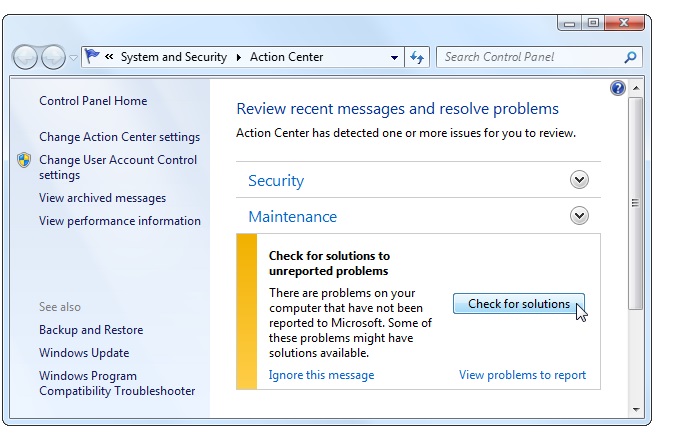Click the Security section heading

point(276,180)
